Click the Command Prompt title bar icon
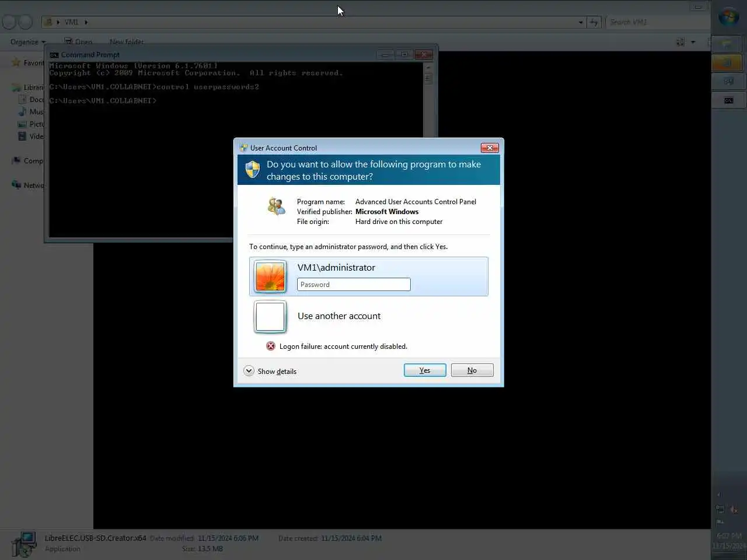This screenshot has width=747, height=560. pos(54,55)
